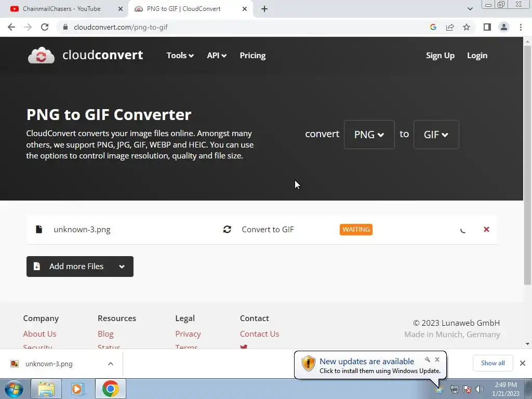Remove unknown-3.png from conversion list
Screen dimensions: 532x399
point(486,229)
